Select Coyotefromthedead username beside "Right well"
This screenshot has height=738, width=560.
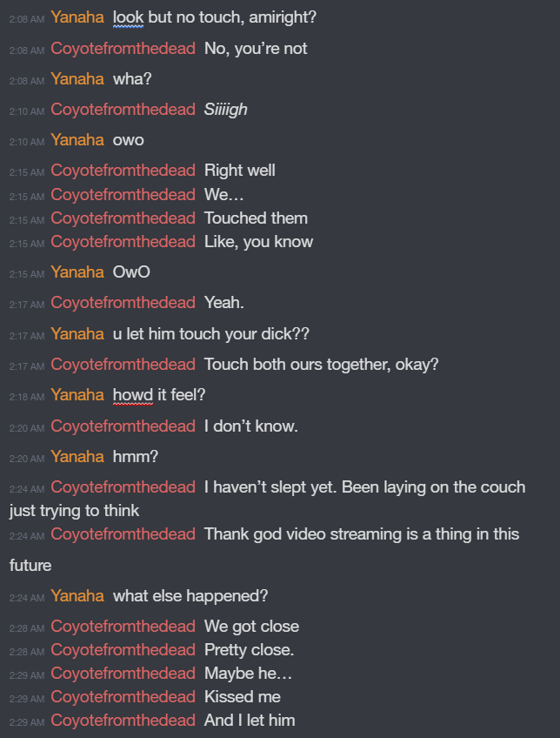pos(123,171)
